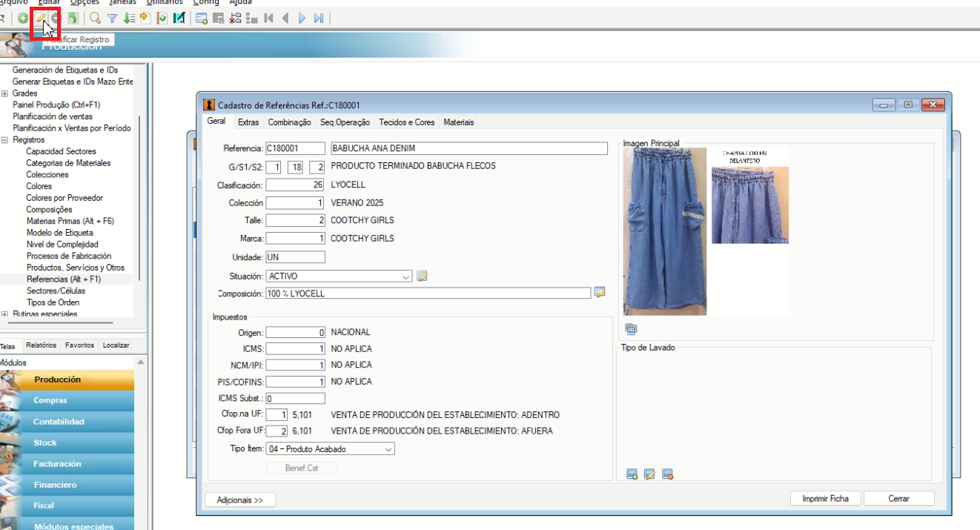This screenshot has height=530, width=980.
Task: Jump to last record arrow icon
Action: coord(319,19)
